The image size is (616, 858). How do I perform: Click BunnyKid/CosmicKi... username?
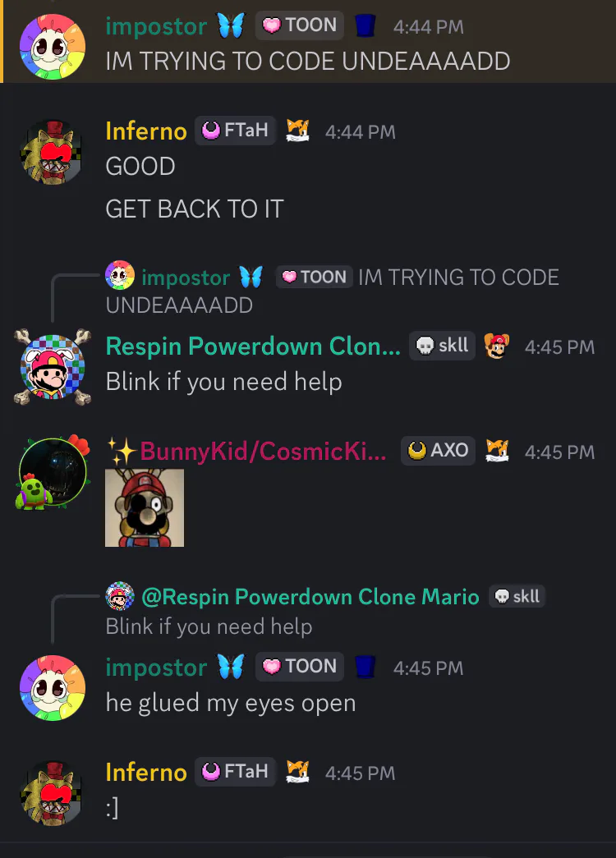[x=264, y=452]
